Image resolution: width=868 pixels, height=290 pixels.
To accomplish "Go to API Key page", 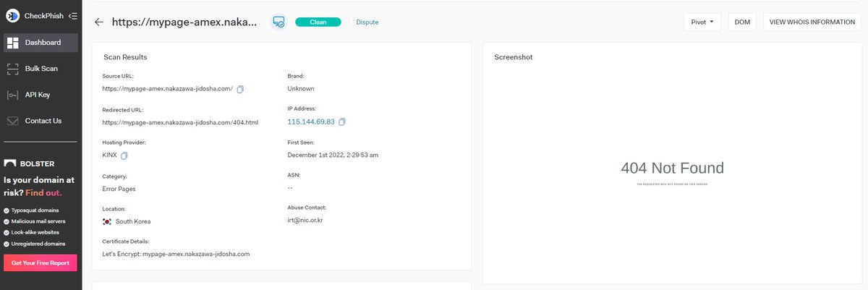I will point(41,95).
